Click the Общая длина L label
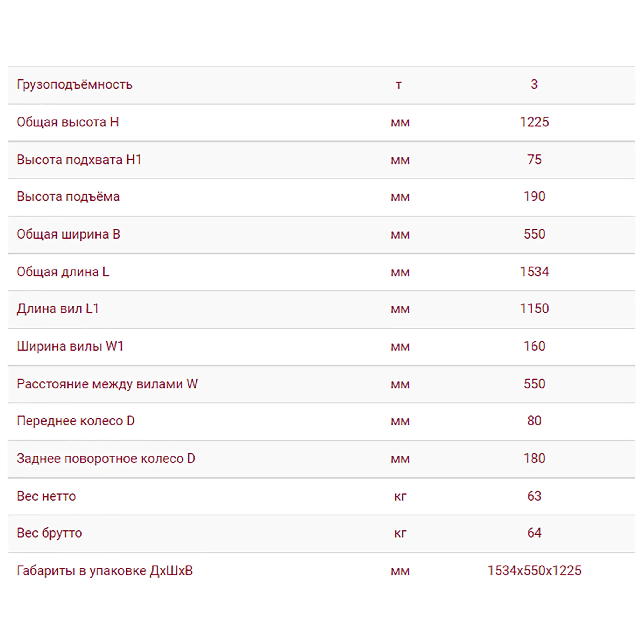The image size is (644, 644). 63,272
